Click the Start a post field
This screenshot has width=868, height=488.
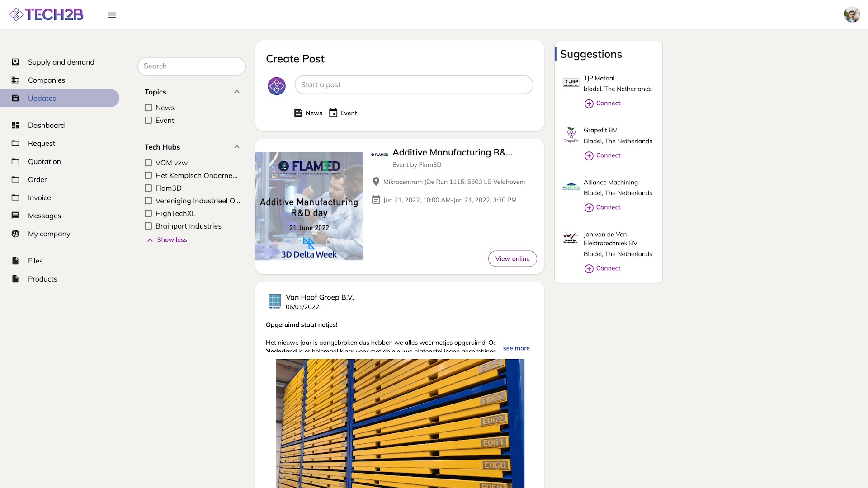414,85
